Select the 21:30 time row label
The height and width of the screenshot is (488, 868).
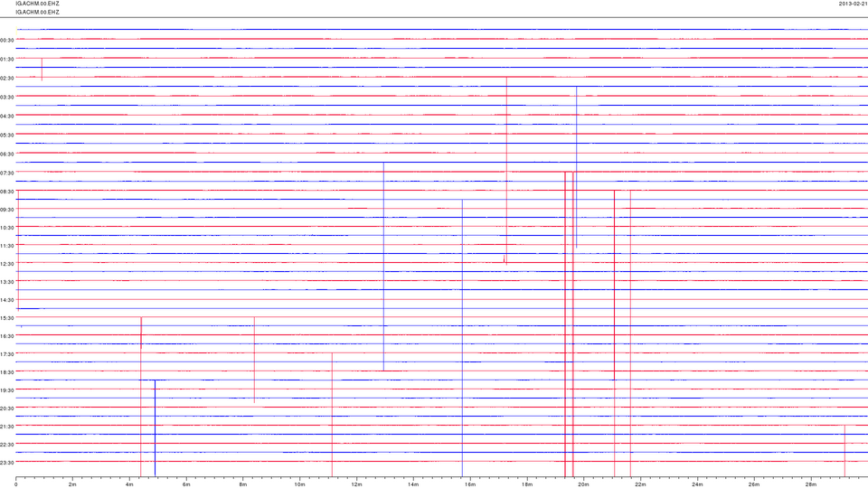[x=7, y=427]
